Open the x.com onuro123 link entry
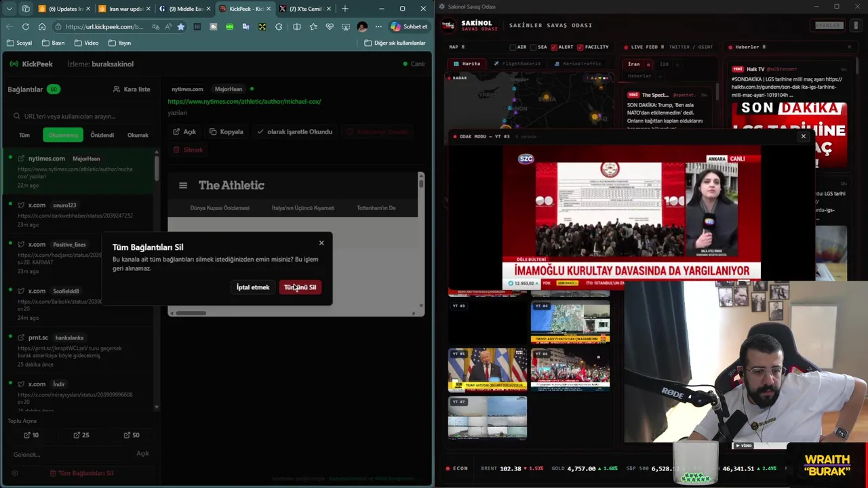 (x=78, y=214)
